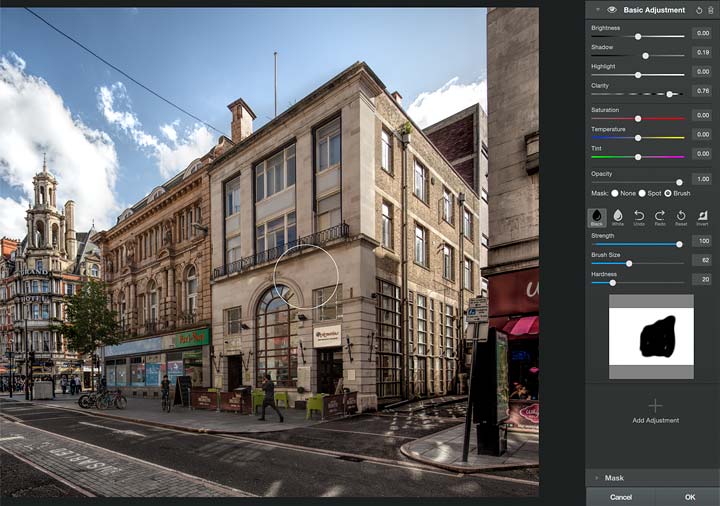The width and height of the screenshot is (720, 506).
Task: Click the mask Undo icon
Action: click(639, 217)
